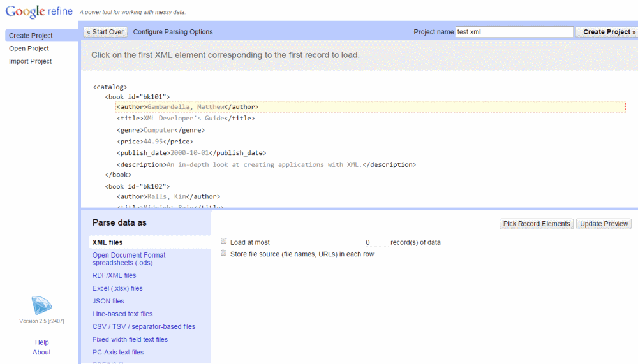Click the Update Preview button
Screen dimensions: 638x364
click(x=604, y=224)
